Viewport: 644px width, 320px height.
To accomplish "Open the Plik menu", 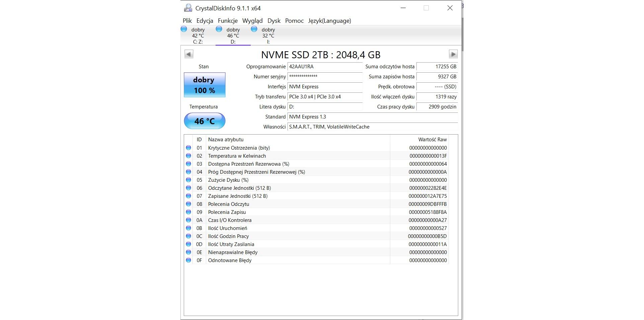I will click(x=187, y=21).
